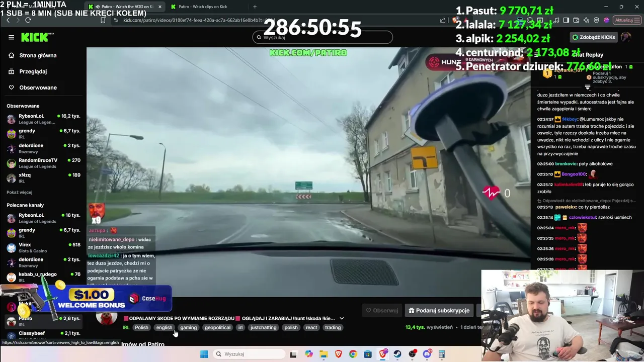Click the kick.com address bar URL
Viewport: 644px width, 362px height.
199,20
